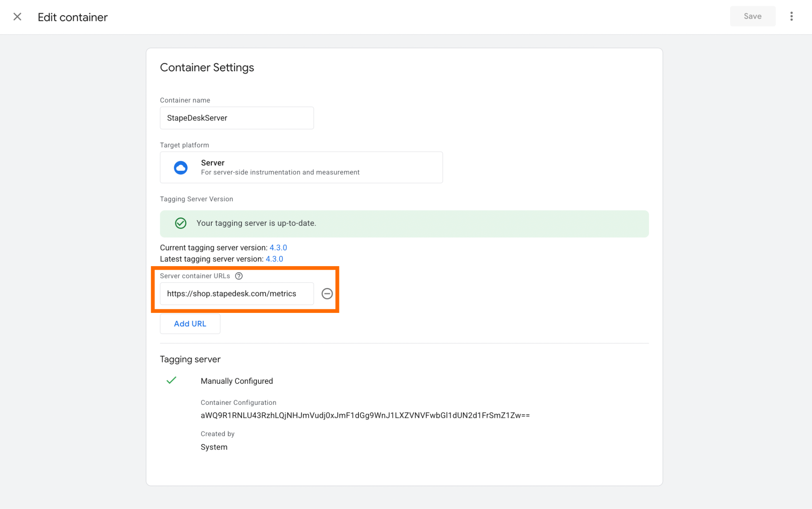This screenshot has width=812, height=509.
Task: Click 'Your tagging server is up-to-date.' message
Action: tap(256, 223)
